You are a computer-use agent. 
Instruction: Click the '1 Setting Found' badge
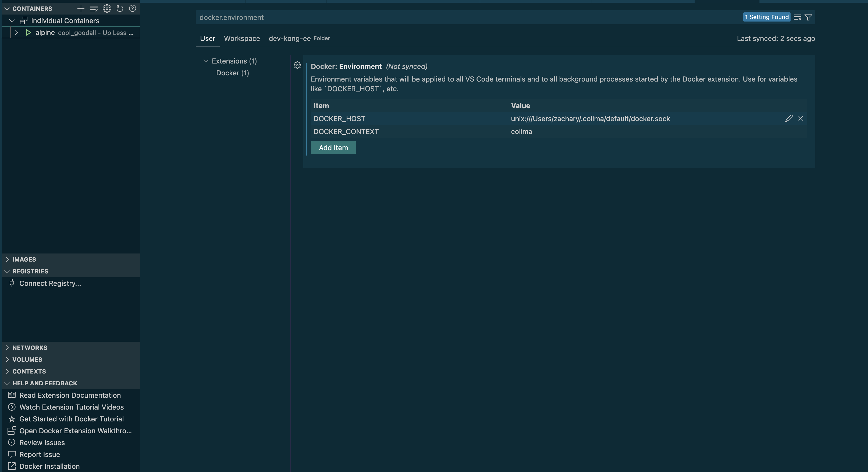(x=767, y=17)
